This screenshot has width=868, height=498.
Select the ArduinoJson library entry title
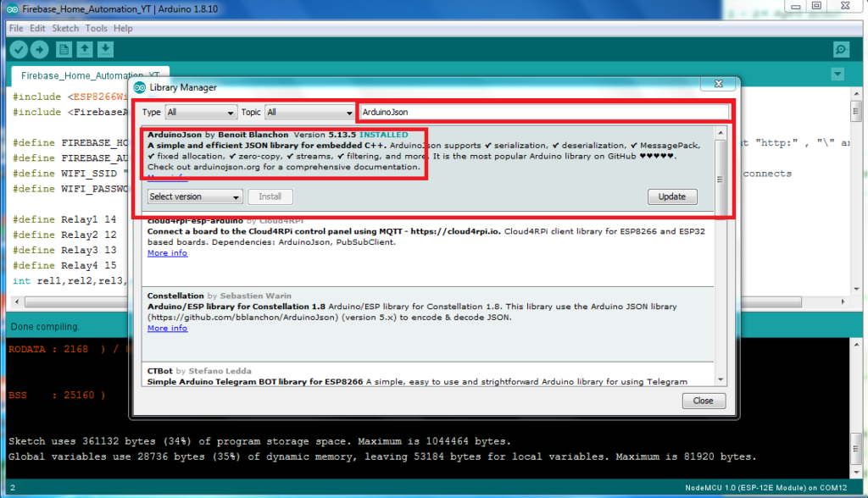175,135
